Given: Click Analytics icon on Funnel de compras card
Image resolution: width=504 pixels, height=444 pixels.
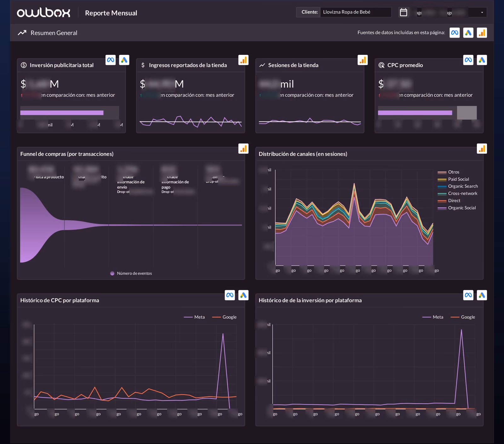Looking at the screenshot, I should point(243,149).
